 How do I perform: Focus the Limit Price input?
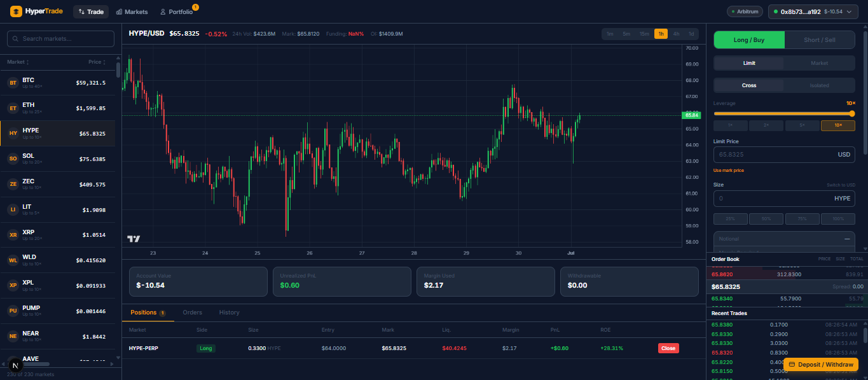coord(784,155)
